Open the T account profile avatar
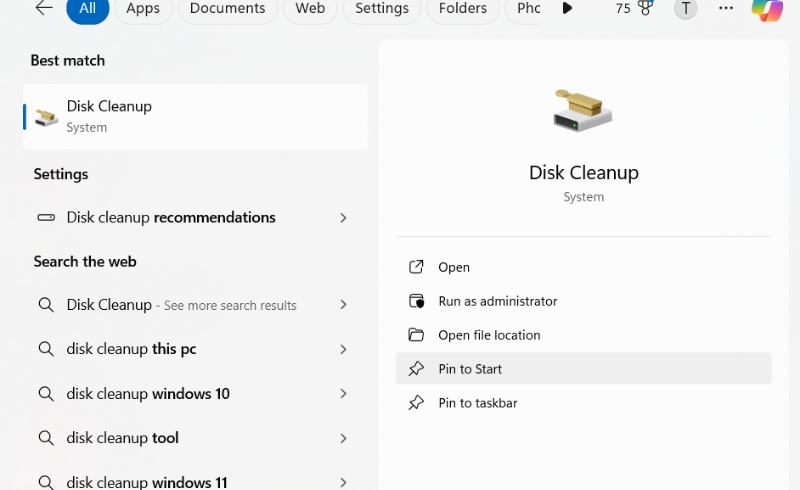The image size is (800, 490). 686,9
